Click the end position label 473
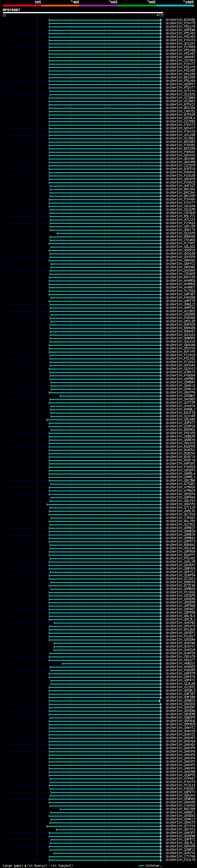The height and width of the screenshot is (868, 197). (159, 15)
